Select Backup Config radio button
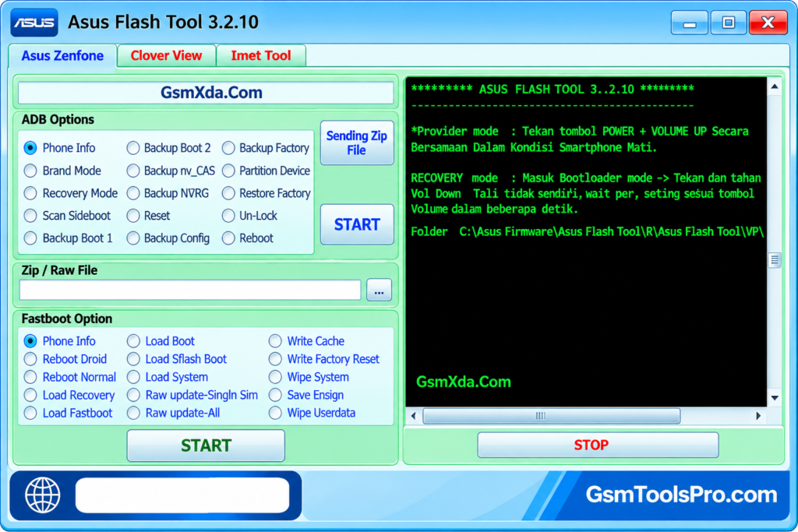This screenshot has height=532, width=798. (133, 238)
